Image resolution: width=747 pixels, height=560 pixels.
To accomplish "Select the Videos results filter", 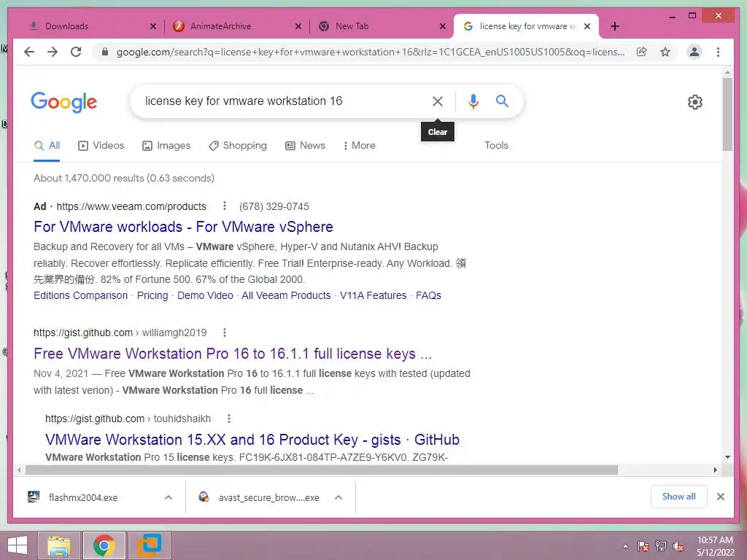I will (x=101, y=145).
